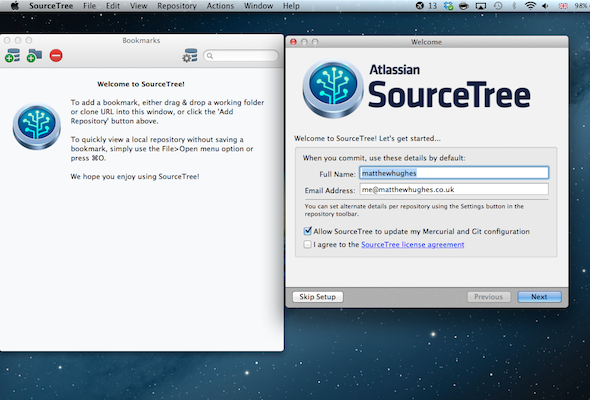Close the Welcome window with red button
590x400 pixels.
tap(293, 42)
